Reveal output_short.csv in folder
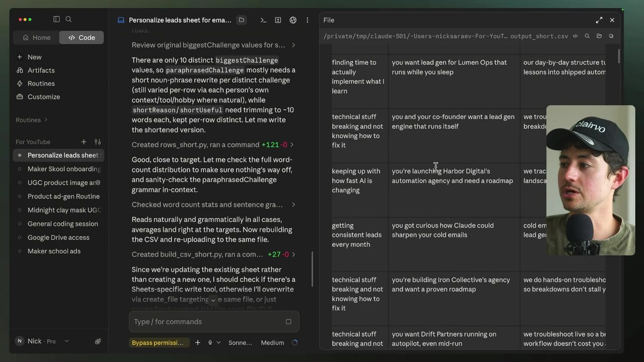Screen dimensions: 644x362 click(599, 36)
